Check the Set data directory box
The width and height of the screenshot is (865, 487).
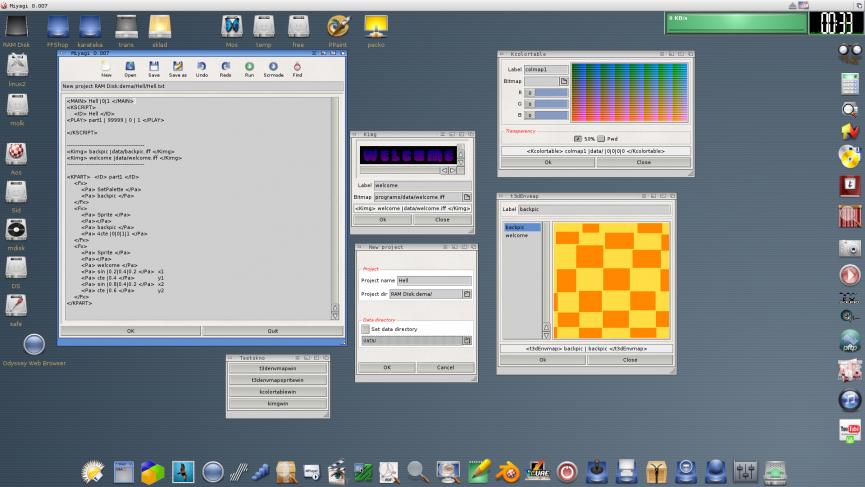click(365, 328)
